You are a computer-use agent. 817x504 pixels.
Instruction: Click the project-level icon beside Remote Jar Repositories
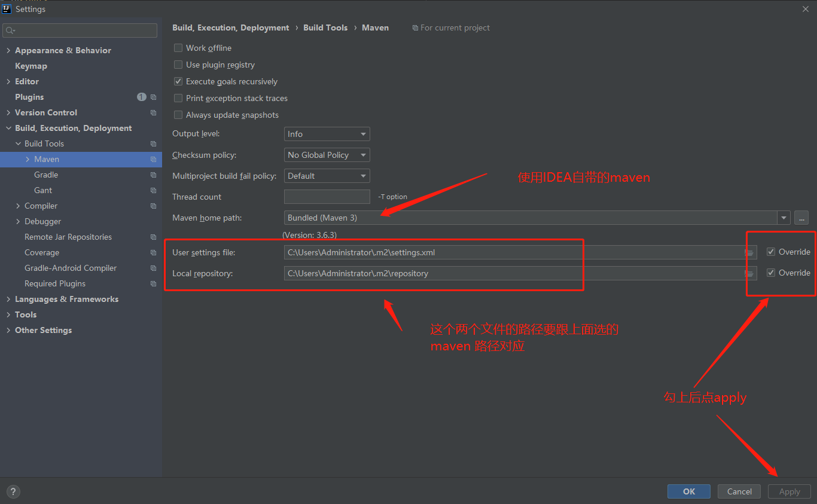[153, 237]
